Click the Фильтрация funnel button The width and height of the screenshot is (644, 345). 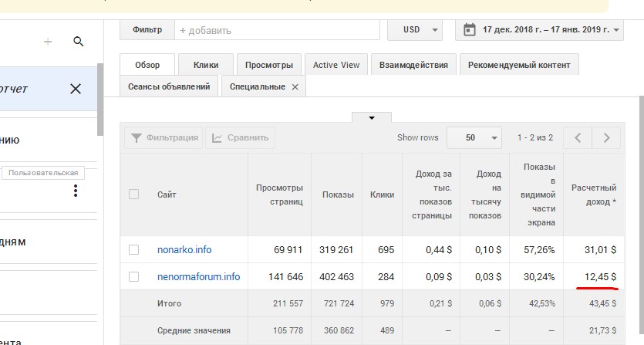coord(164,138)
